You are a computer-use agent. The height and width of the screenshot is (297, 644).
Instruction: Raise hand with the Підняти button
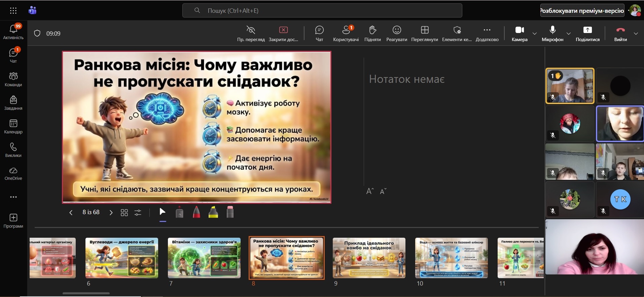coord(372,33)
